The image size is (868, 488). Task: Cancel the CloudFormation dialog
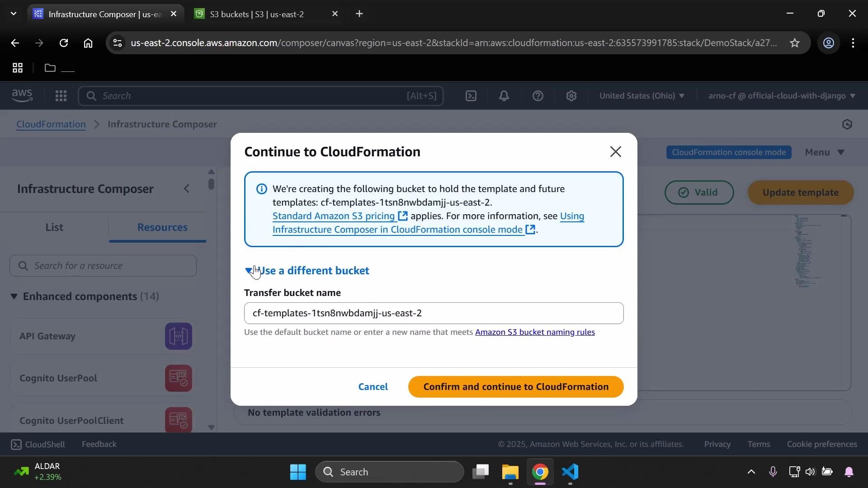373,387
